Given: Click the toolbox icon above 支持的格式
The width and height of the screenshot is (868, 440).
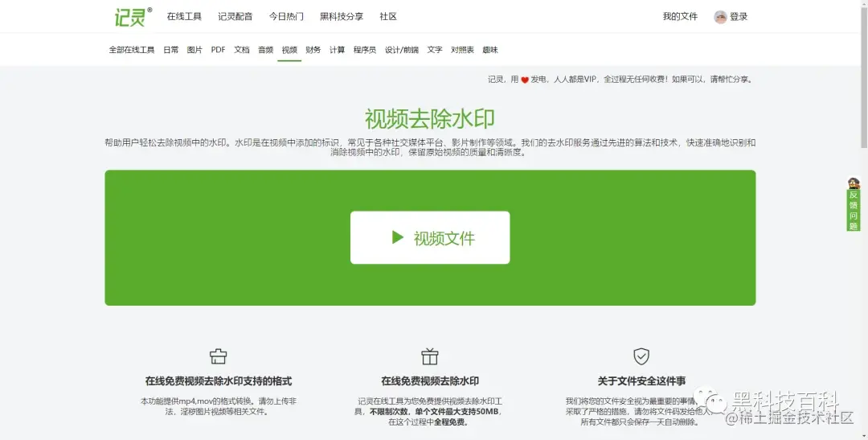Looking at the screenshot, I should pyautogui.click(x=218, y=356).
